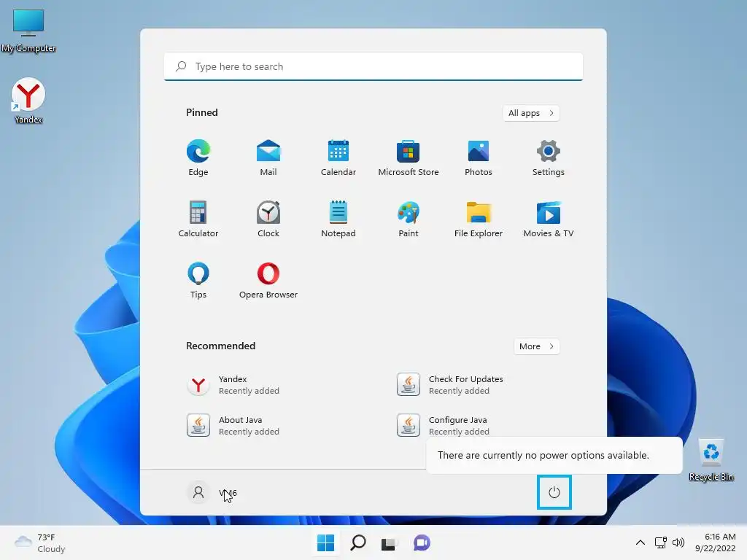Screen dimensions: 747x560
Task: Open the network icon in system tray
Action: coord(660,542)
